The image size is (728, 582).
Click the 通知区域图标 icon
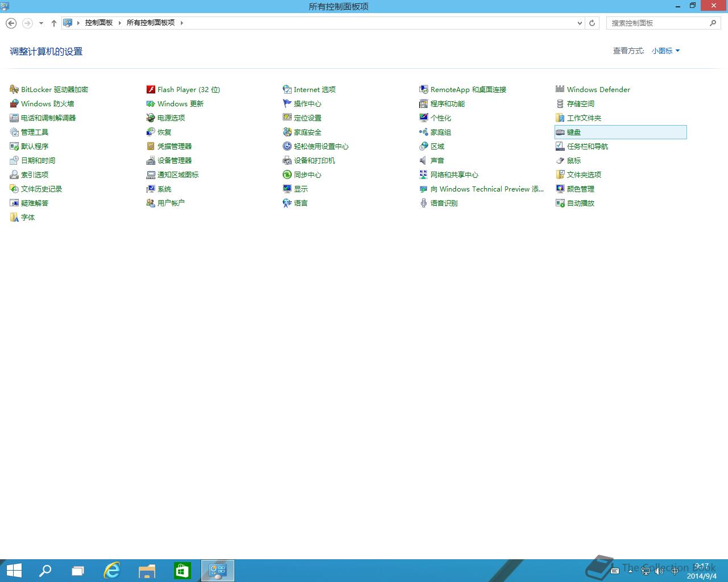[x=151, y=174]
